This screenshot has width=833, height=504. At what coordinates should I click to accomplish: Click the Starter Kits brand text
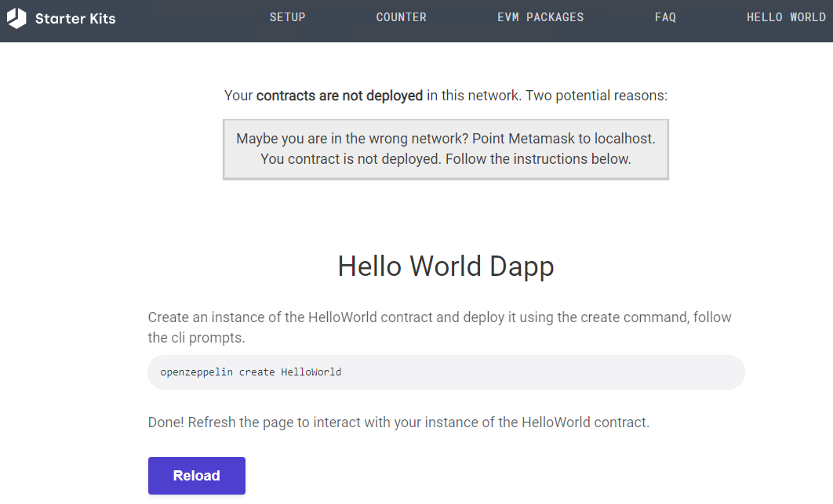pos(75,18)
